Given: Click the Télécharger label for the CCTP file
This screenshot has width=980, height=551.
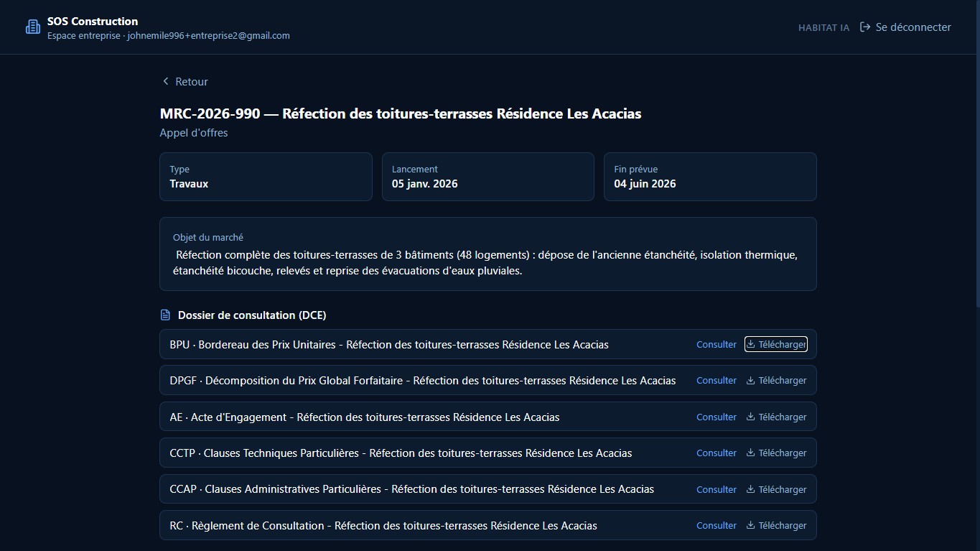Looking at the screenshot, I should (x=783, y=453).
